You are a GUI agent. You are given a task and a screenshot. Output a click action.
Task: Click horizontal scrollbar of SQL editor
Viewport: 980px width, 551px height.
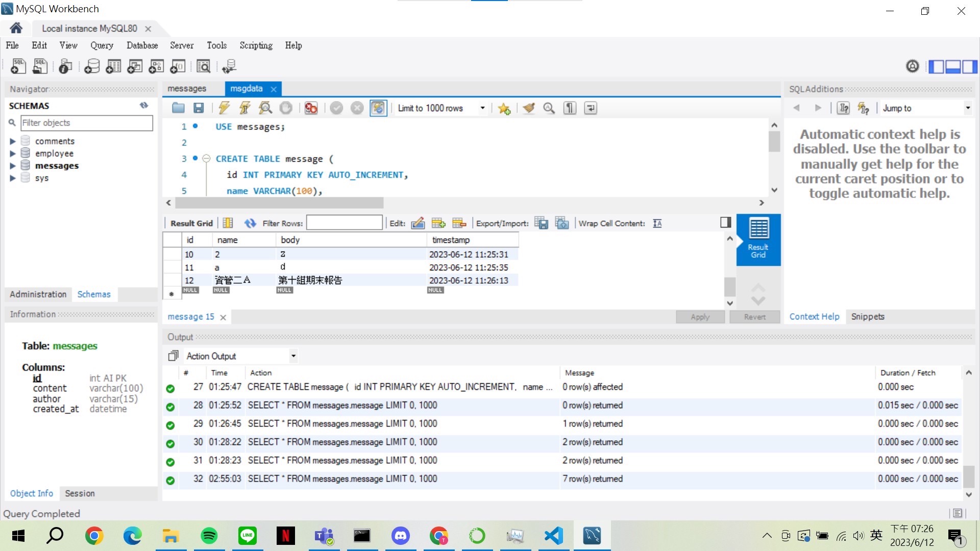279,203
